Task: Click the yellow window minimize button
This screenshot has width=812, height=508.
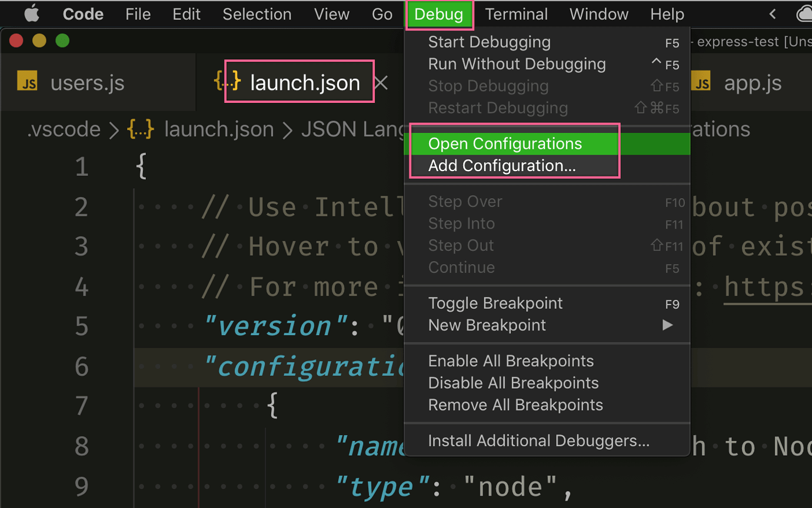Action: click(x=39, y=41)
